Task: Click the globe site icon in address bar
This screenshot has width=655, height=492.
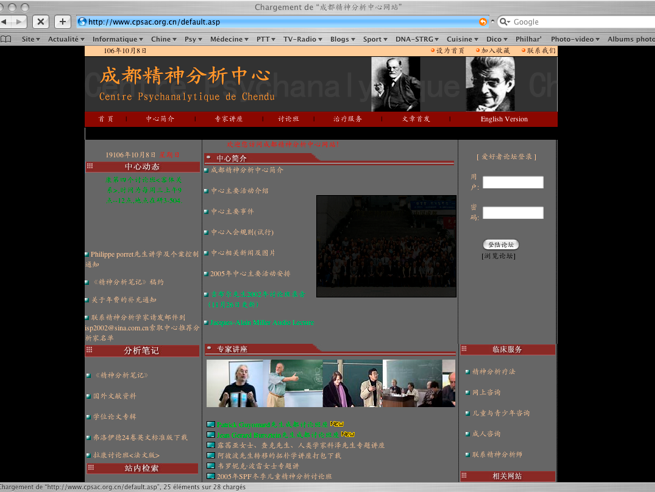Action: [x=82, y=22]
